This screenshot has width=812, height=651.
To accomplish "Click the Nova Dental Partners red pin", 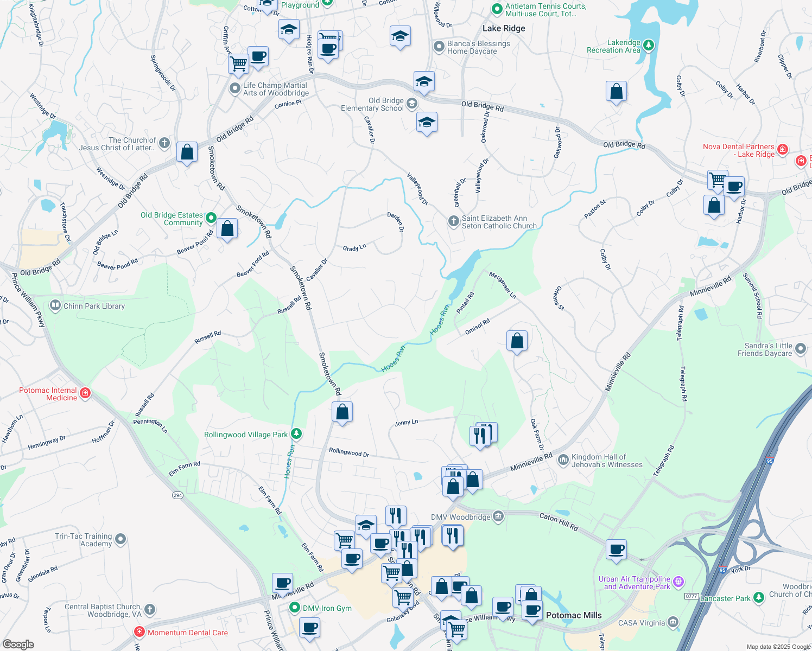I will pos(783,149).
